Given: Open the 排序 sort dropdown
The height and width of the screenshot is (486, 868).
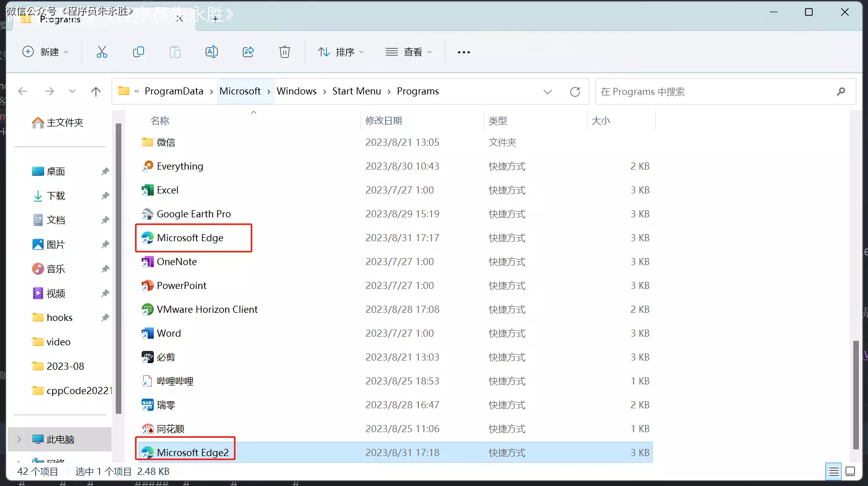Looking at the screenshot, I should pos(341,52).
